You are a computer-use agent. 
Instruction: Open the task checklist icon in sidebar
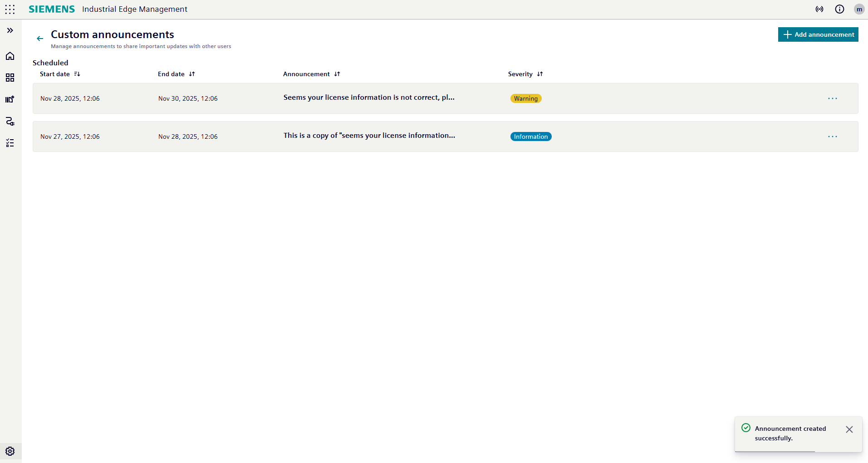tap(10, 143)
